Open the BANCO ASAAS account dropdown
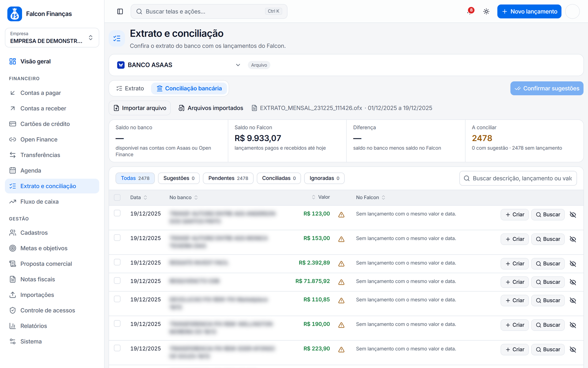Image resolution: width=588 pixels, height=368 pixels. click(x=179, y=65)
